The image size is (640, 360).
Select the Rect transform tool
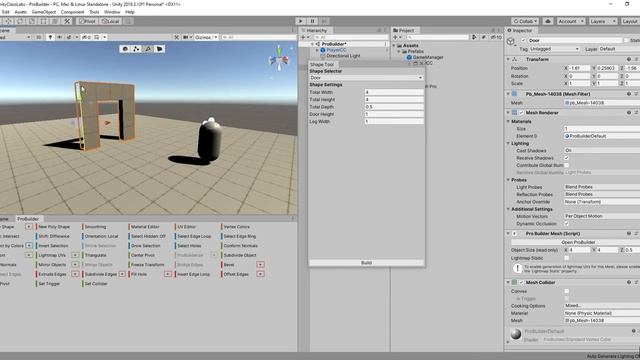coord(44,21)
